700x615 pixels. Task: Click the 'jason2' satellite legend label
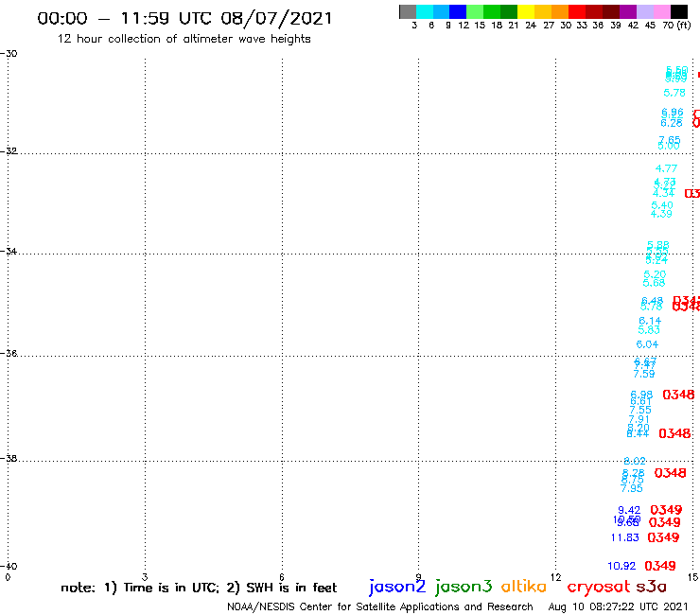(397, 587)
